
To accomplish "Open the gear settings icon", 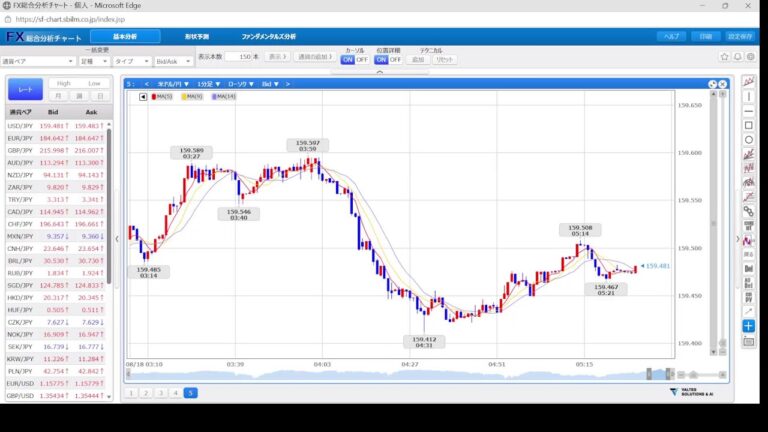I will pyautogui.click(x=750, y=57).
